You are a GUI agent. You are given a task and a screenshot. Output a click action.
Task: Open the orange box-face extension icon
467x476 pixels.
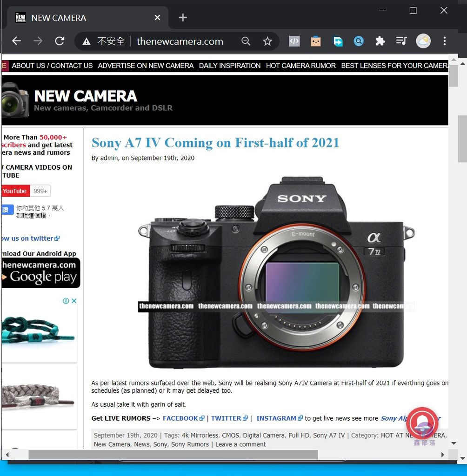(316, 41)
